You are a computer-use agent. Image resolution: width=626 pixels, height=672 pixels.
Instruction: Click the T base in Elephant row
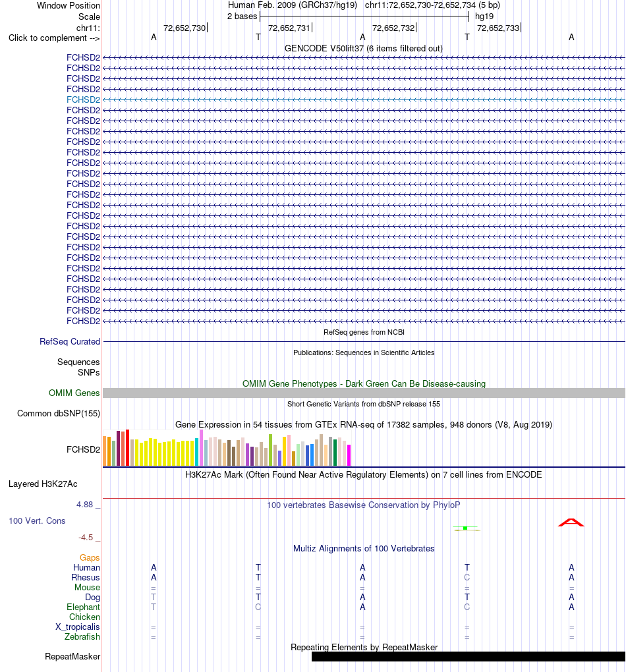[x=154, y=607]
